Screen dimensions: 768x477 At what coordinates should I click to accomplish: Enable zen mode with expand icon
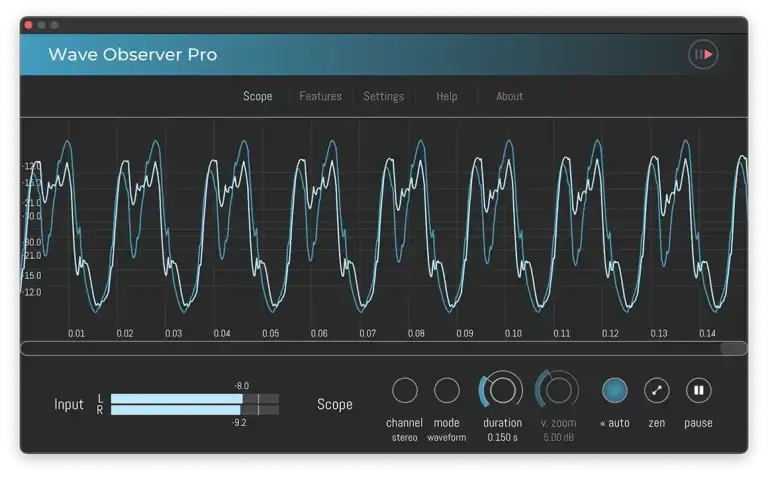click(656, 390)
